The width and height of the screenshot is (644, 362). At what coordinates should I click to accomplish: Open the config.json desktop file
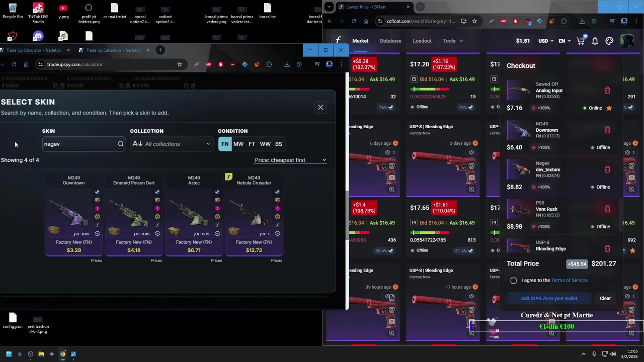point(13,320)
